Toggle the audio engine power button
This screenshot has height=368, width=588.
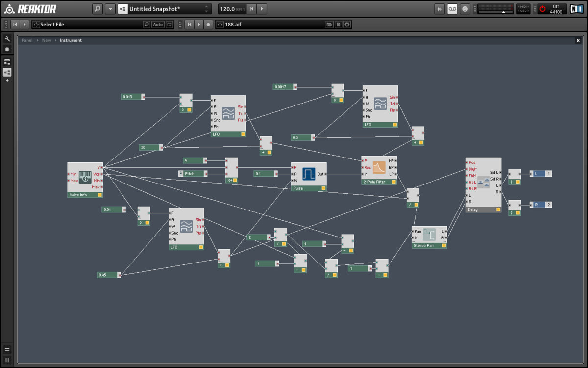[x=542, y=9]
